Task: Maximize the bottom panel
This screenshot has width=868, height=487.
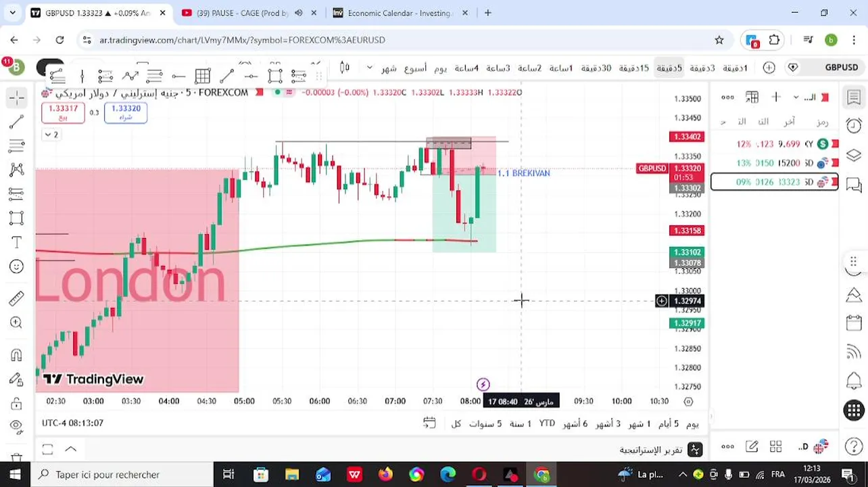Action: pos(47,449)
